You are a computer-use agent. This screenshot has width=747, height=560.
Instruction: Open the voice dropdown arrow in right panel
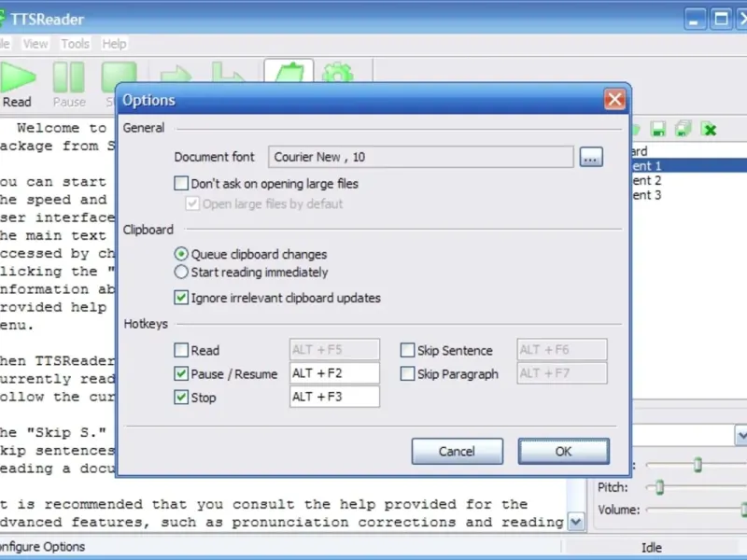(x=740, y=435)
